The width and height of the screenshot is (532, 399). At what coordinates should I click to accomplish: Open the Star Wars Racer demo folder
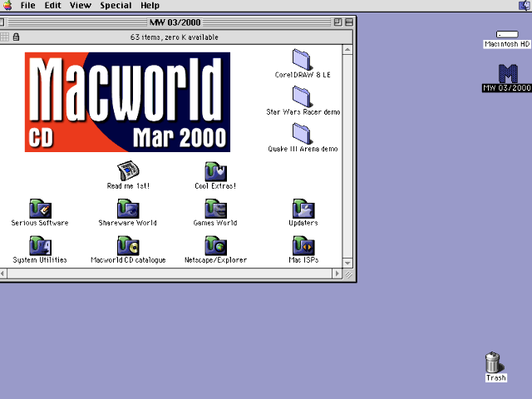coord(302,96)
